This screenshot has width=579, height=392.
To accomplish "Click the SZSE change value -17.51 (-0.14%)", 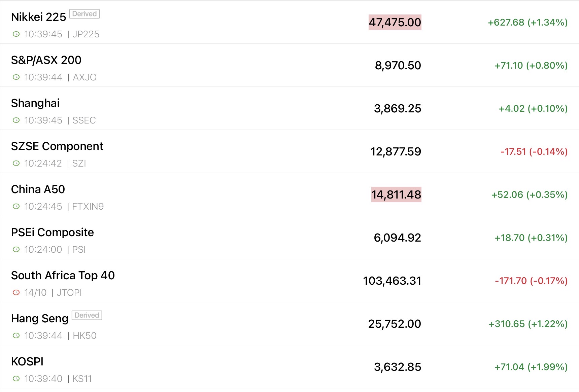I will click(x=534, y=151).
